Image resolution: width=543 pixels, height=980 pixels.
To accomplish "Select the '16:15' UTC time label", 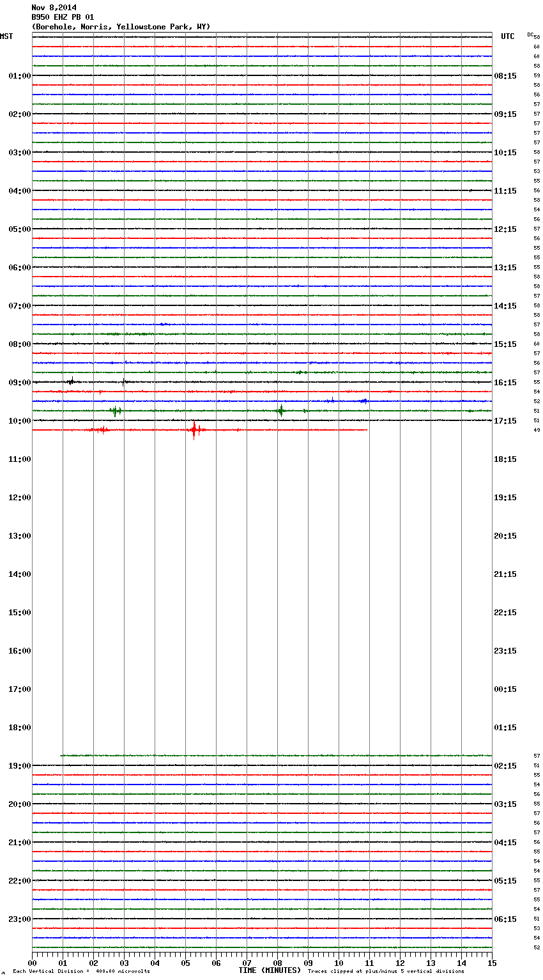I will coord(505,383).
